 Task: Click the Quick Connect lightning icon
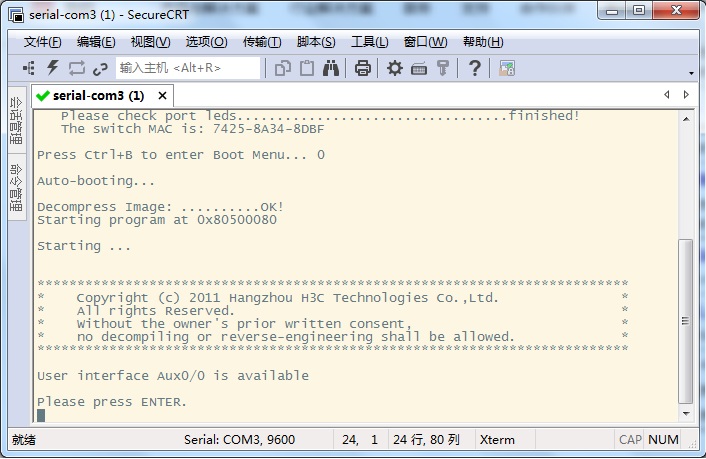coord(53,68)
